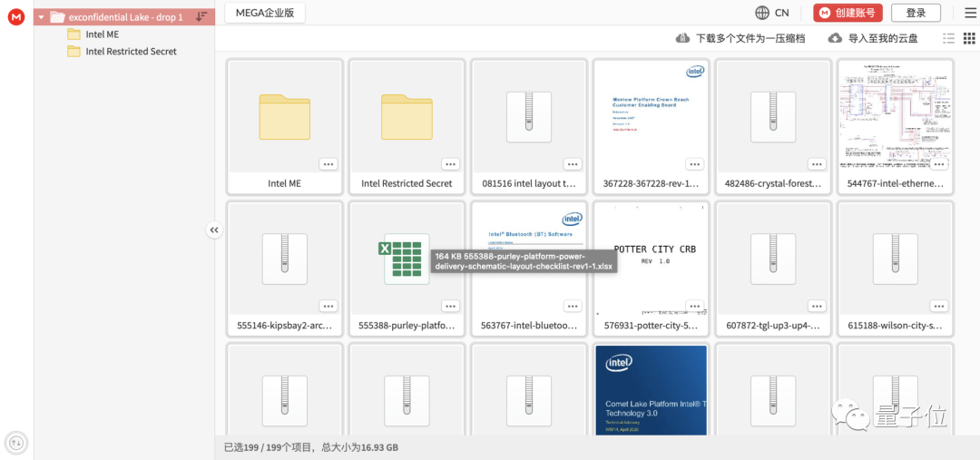Screen dimensions: 980x460
Task: Collapse the exconfidential Lake - drop 1 tree
Action: click(x=41, y=17)
